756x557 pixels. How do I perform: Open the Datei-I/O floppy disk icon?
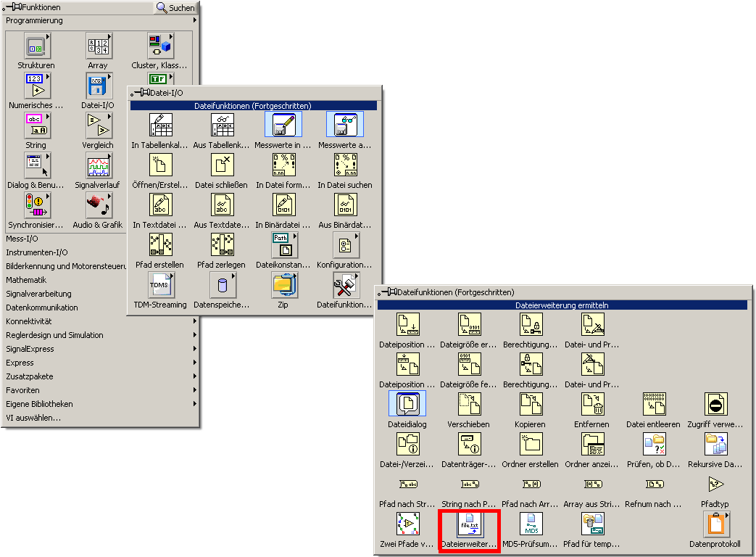(99, 86)
